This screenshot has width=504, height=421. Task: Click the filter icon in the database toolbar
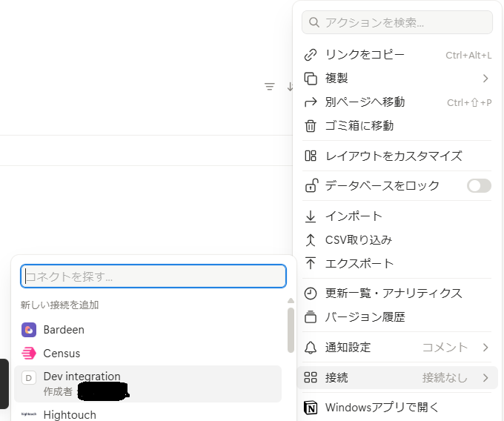270,87
